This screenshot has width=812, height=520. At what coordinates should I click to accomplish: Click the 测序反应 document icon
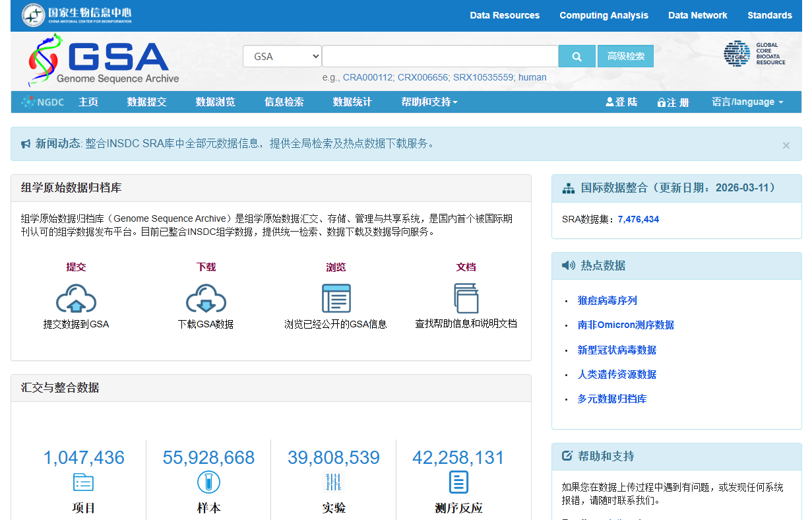tap(458, 482)
